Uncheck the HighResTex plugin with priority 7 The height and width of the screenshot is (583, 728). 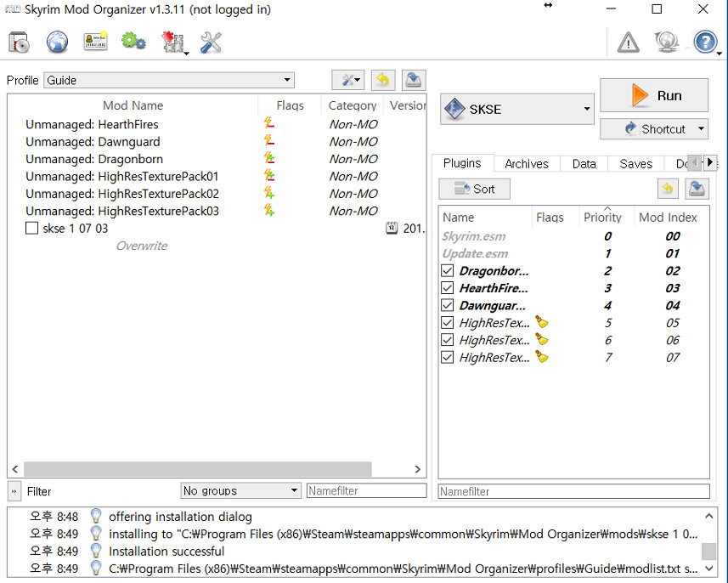coord(447,357)
